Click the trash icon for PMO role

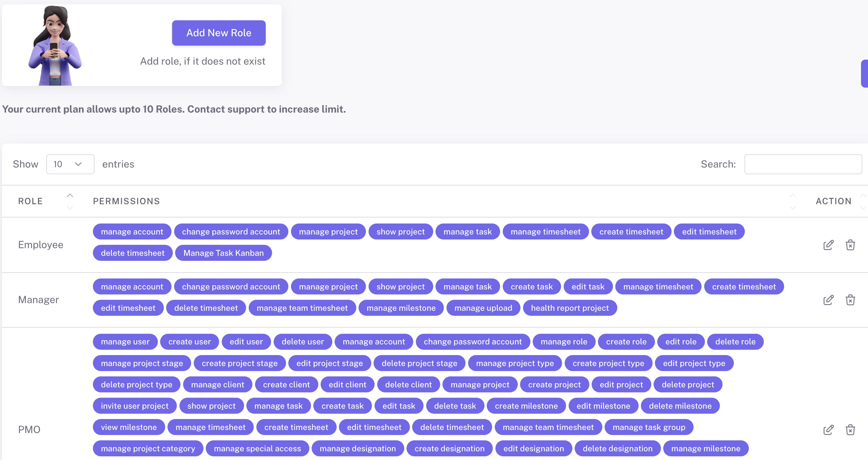point(850,430)
